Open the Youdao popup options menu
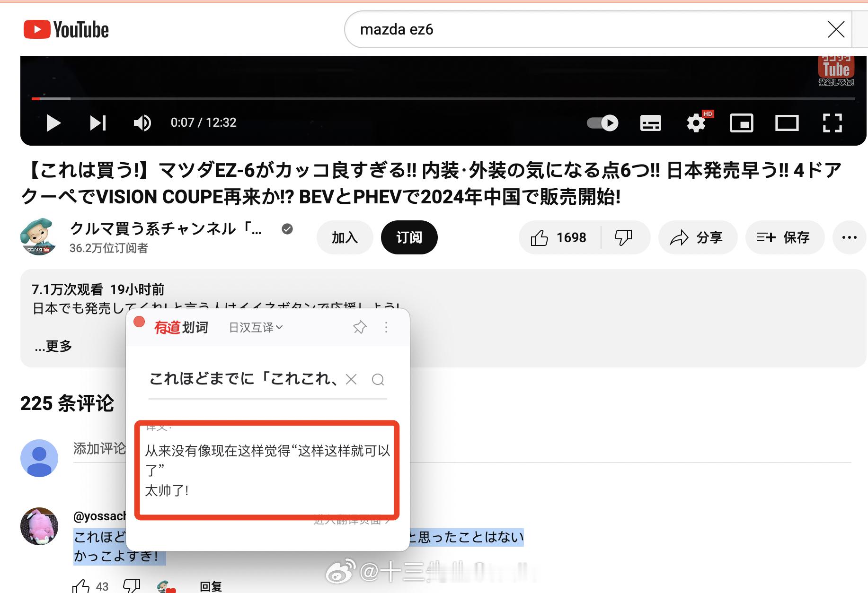Image resolution: width=868 pixels, height=593 pixels. (x=386, y=327)
